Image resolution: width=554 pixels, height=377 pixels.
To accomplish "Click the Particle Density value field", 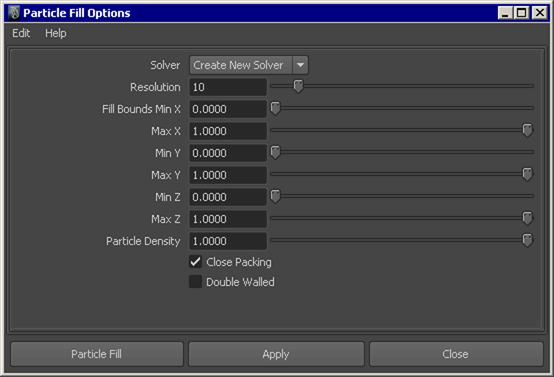I will click(x=228, y=241).
